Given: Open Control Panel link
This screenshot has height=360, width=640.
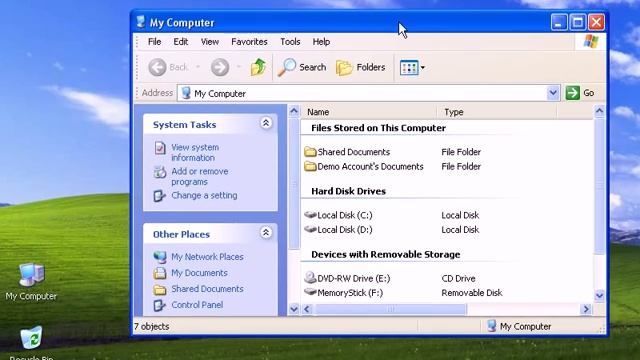Looking at the screenshot, I should coord(197,304).
